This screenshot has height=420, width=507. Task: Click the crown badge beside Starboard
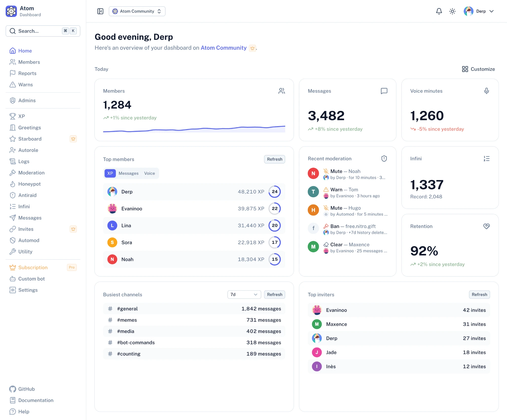click(x=73, y=139)
